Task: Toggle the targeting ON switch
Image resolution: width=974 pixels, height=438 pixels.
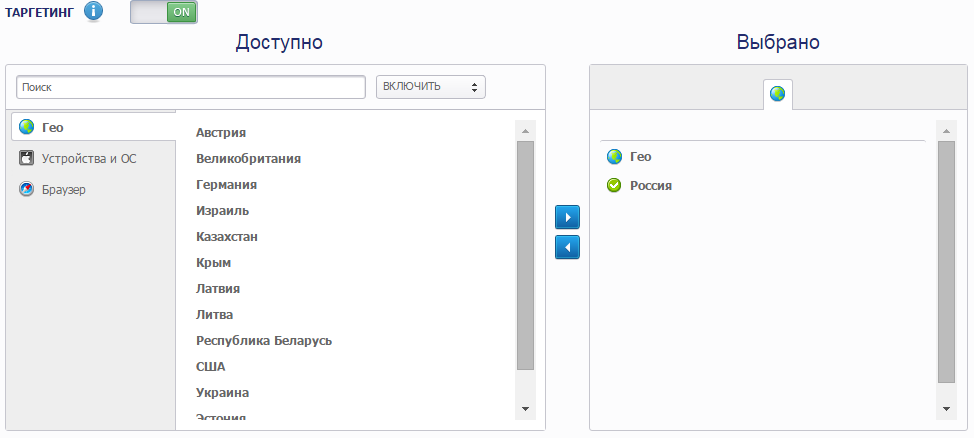Action: (164, 12)
